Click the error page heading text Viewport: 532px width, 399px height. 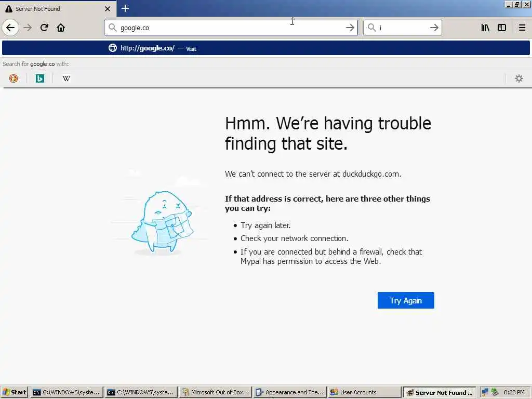(x=328, y=134)
